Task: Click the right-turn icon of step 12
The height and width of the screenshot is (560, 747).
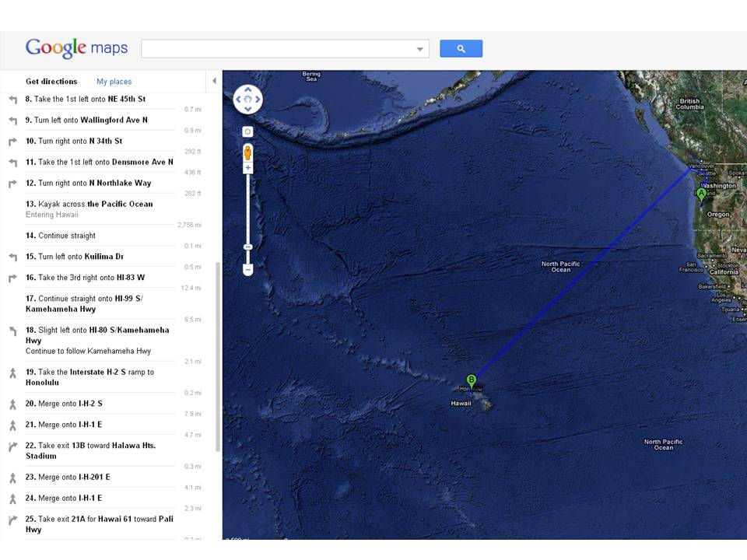Action: pyautogui.click(x=13, y=184)
